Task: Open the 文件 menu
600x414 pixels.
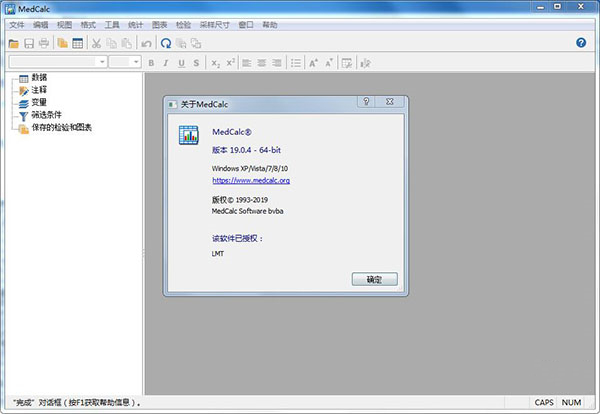Action: 16,25
